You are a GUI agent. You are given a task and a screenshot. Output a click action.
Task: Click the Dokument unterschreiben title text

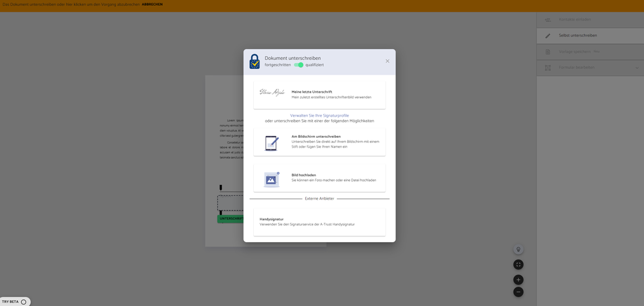click(x=293, y=59)
